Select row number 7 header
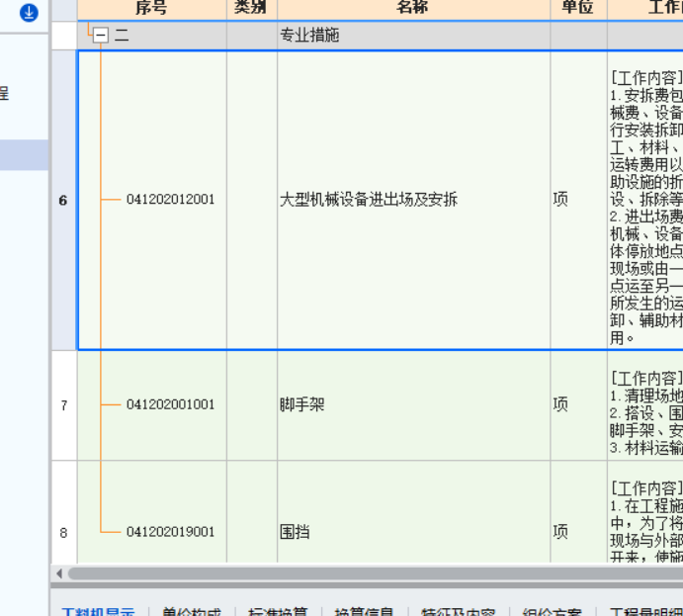The image size is (683, 616). pyautogui.click(x=63, y=405)
